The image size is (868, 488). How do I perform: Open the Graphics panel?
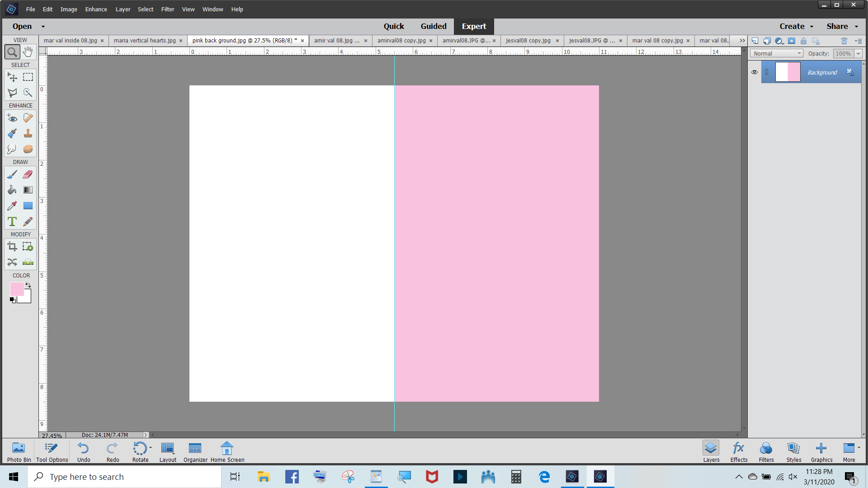821,451
